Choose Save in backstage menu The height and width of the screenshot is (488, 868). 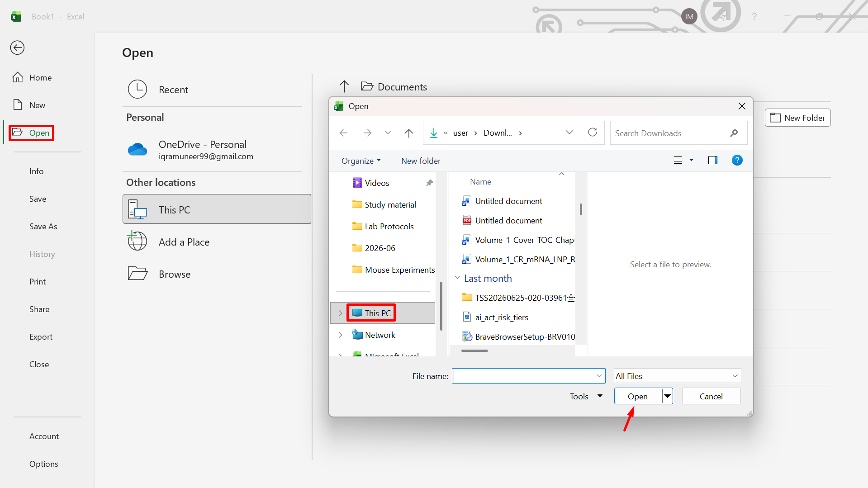pos(38,199)
